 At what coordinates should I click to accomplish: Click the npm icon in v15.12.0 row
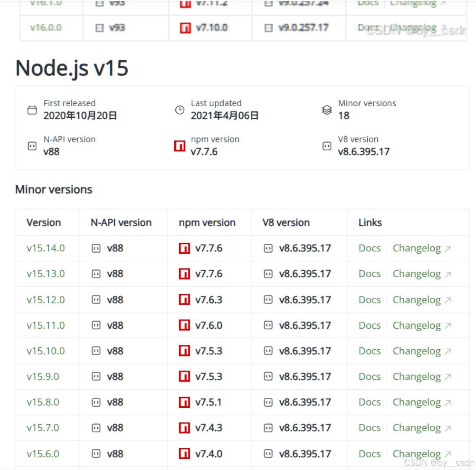click(x=184, y=300)
